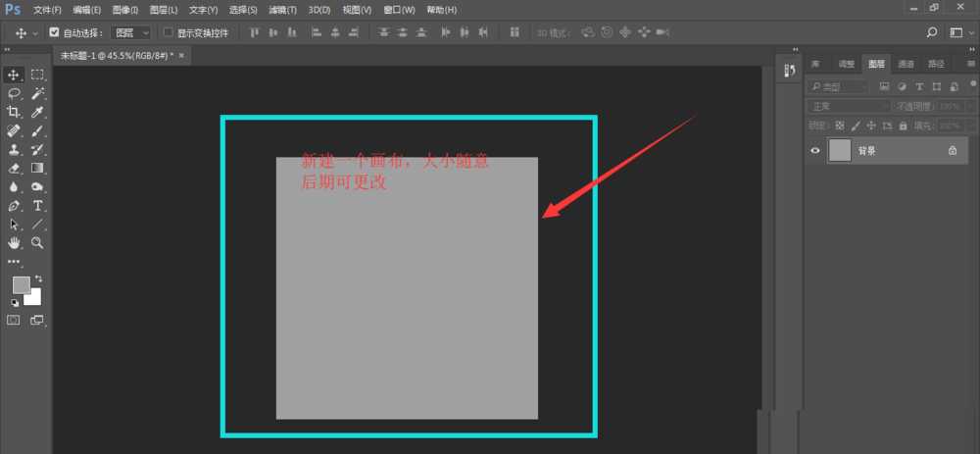The width and height of the screenshot is (980, 454).
Task: Select the Hand tool
Action: (15, 242)
